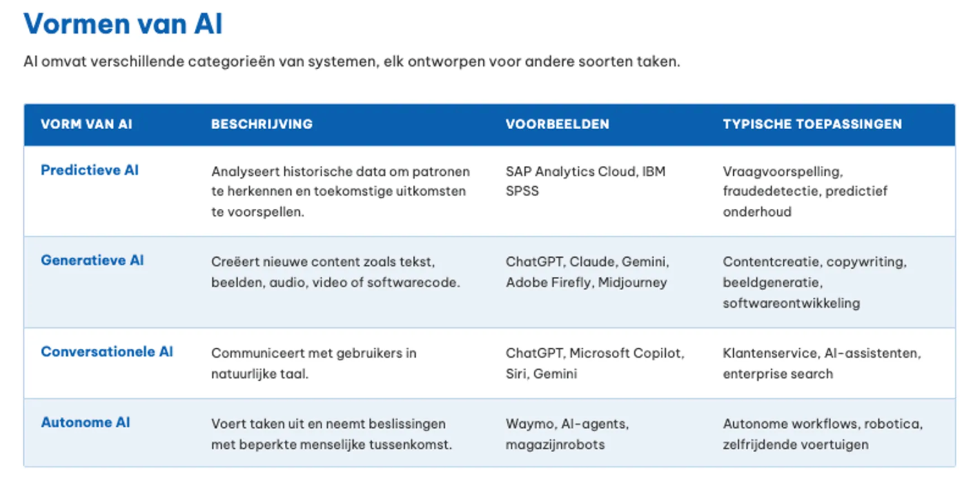The height and width of the screenshot is (491, 980).
Task: Select the VOORBEELDEN column header
Action: (557, 124)
